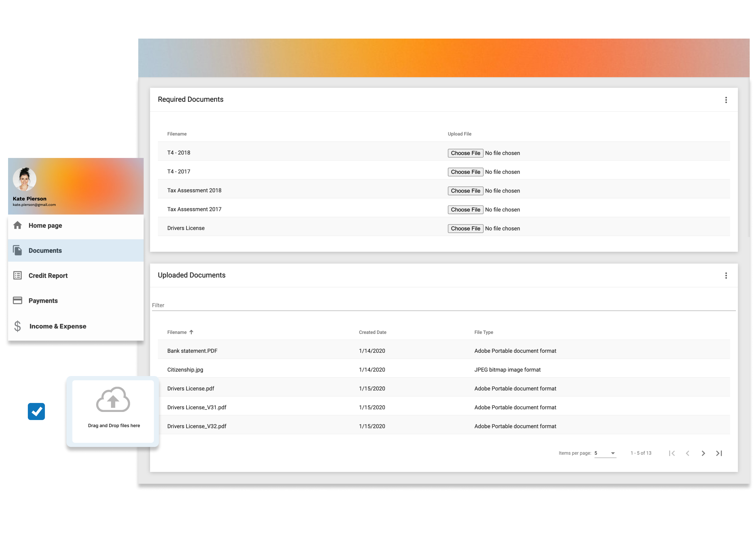This screenshot has width=756, height=534.
Task: Jump to last page of documents
Action: [719, 453]
